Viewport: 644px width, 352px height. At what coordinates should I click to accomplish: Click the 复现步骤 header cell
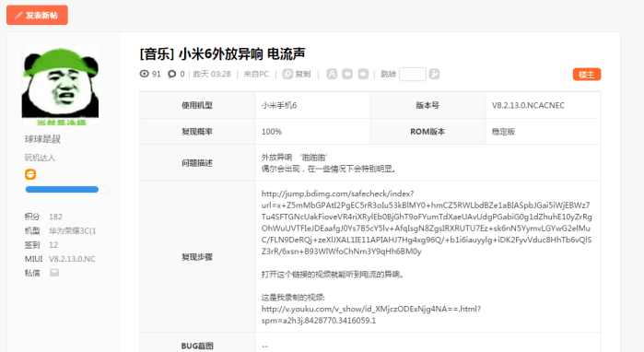click(197, 257)
